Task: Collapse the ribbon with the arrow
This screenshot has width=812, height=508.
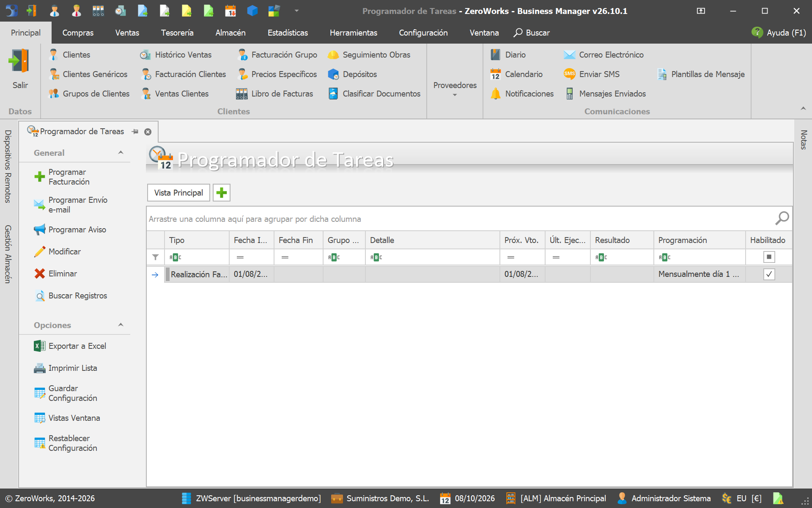Action: [x=803, y=109]
